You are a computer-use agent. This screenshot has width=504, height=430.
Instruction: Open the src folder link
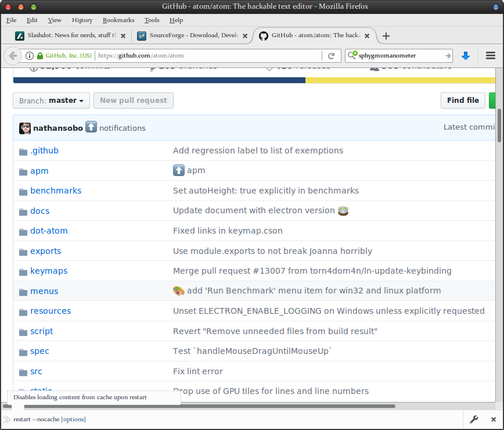(x=36, y=371)
